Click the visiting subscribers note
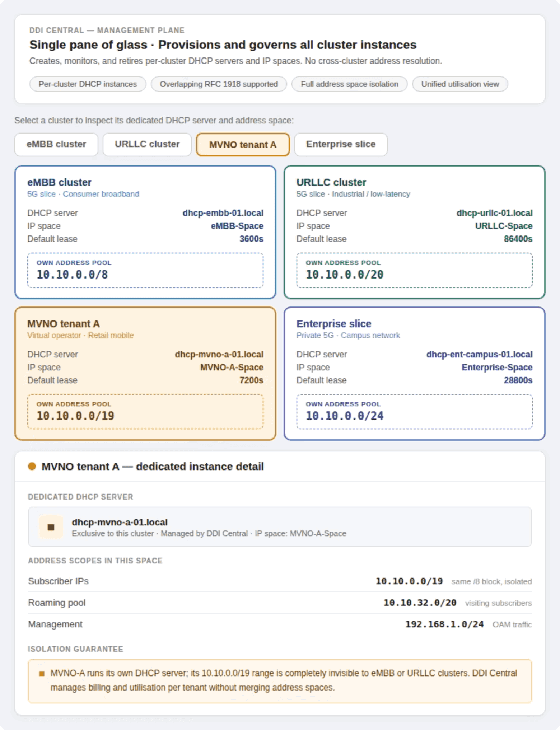Viewport: 560px width, 730px height. (498, 603)
